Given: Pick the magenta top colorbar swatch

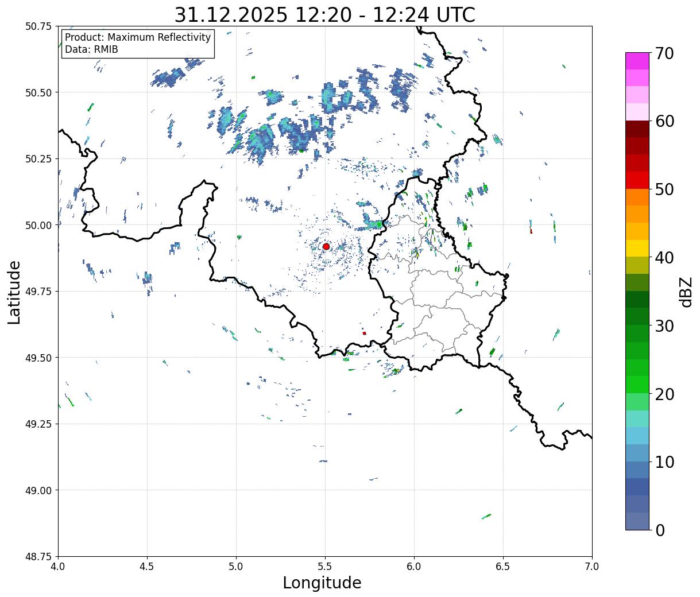Looking at the screenshot, I should pyautogui.click(x=637, y=60).
